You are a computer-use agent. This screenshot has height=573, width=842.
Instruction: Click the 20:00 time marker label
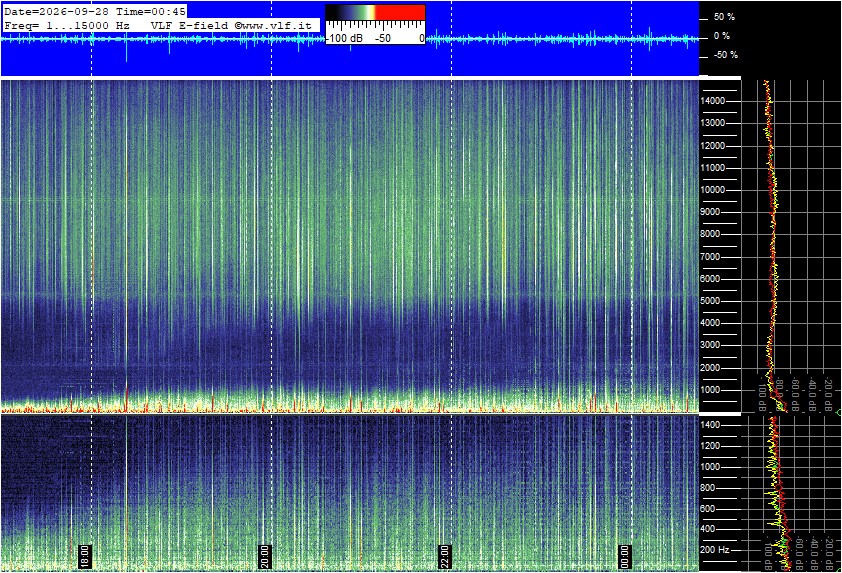(265, 556)
